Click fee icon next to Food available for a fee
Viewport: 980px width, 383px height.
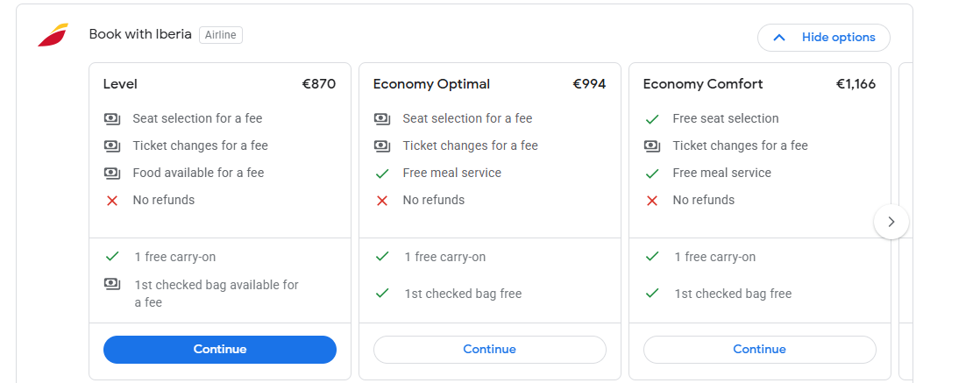click(x=112, y=173)
